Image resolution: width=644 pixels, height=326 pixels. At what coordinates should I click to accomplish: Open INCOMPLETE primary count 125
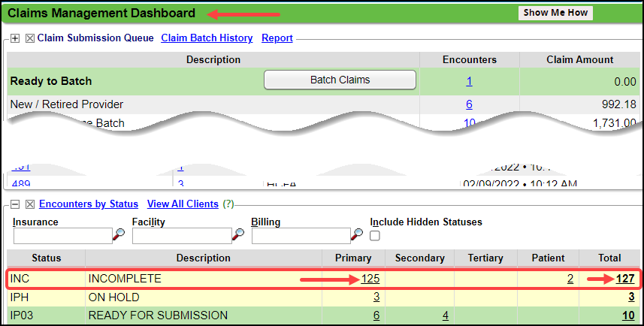(370, 279)
